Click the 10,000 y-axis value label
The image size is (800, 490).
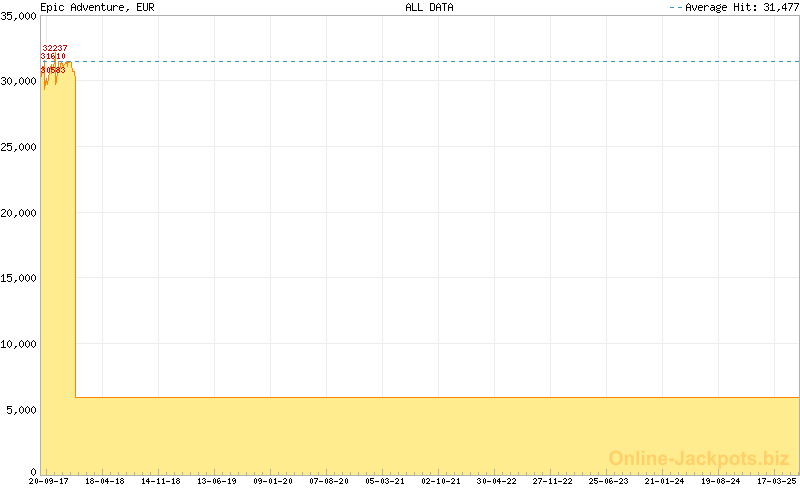pyautogui.click(x=19, y=344)
